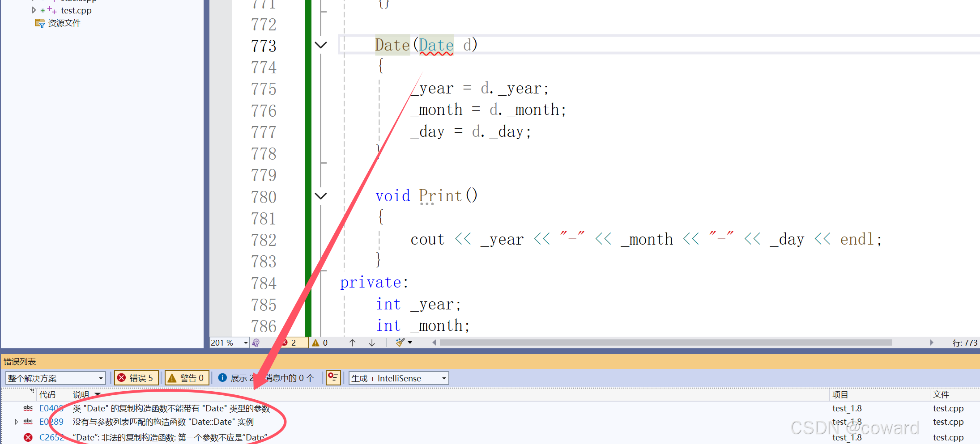This screenshot has height=444, width=980.
Task: Collapse the void Print() function block
Action: click(x=321, y=196)
